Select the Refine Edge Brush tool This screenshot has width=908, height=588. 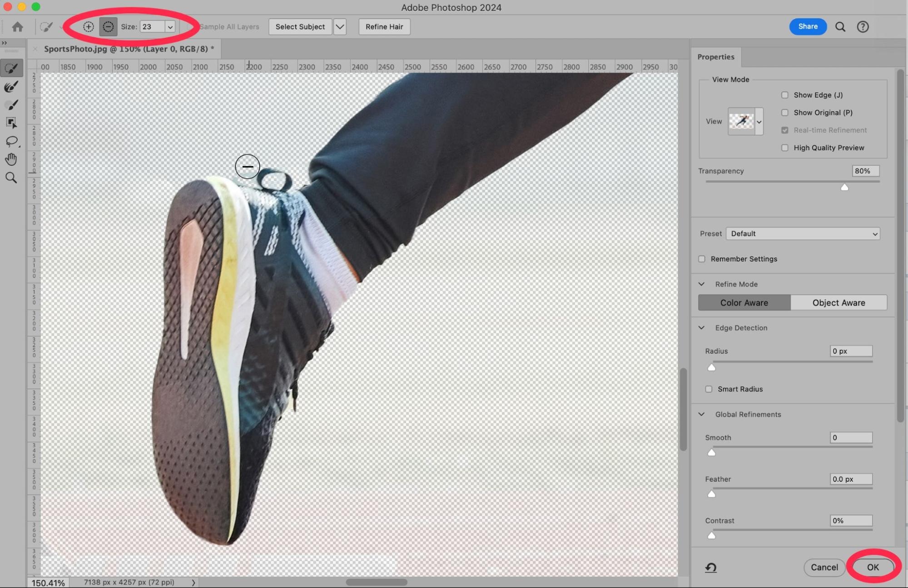point(11,87)
